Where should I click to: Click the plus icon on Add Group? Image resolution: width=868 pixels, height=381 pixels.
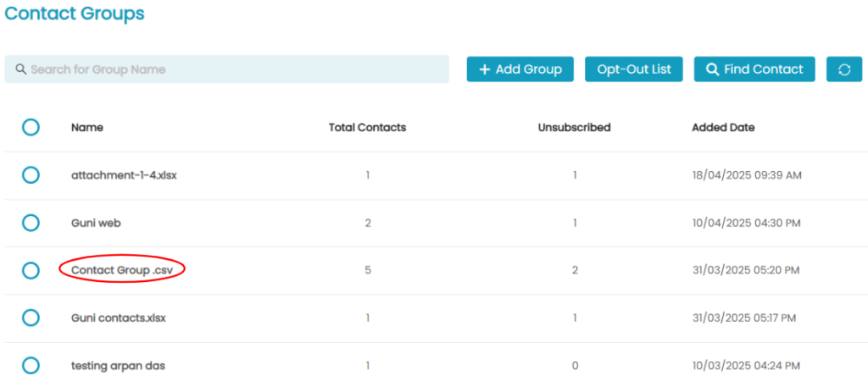coord(484,69)
